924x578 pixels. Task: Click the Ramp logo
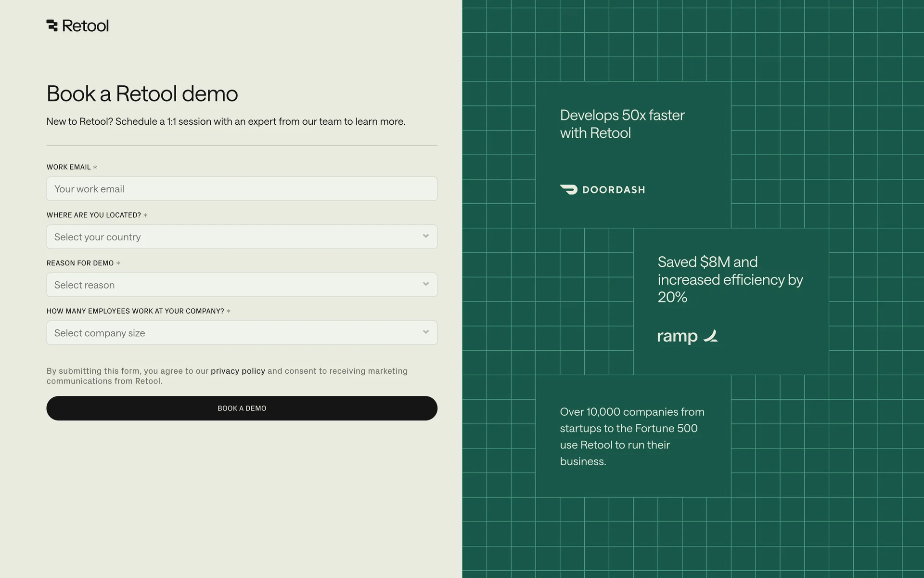(687, 336)
